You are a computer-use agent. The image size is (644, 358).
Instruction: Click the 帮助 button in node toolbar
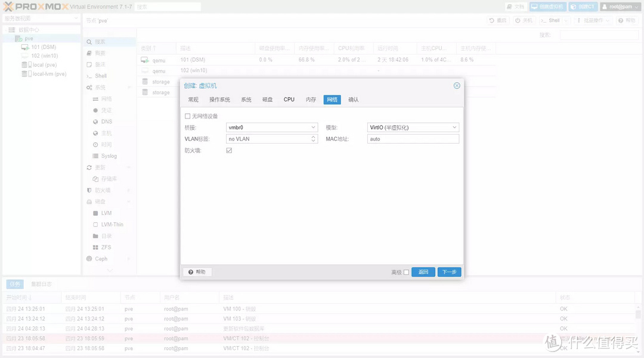click(x=627, y=20)
